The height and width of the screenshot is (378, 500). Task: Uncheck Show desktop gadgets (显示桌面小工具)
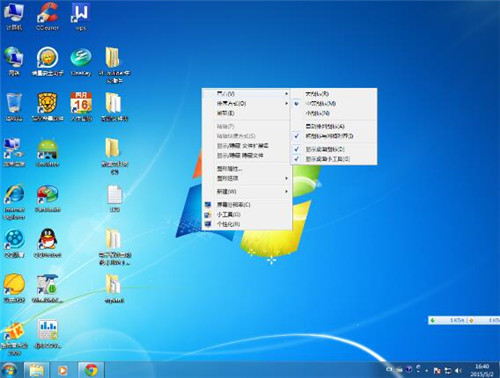pyautogui.click(x=334, y=159)
